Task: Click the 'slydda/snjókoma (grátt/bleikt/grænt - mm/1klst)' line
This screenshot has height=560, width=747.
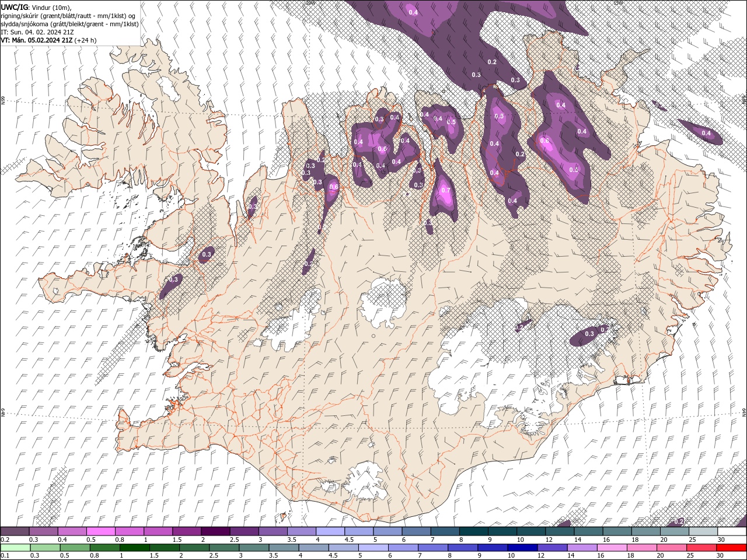Action: point(69,24)
